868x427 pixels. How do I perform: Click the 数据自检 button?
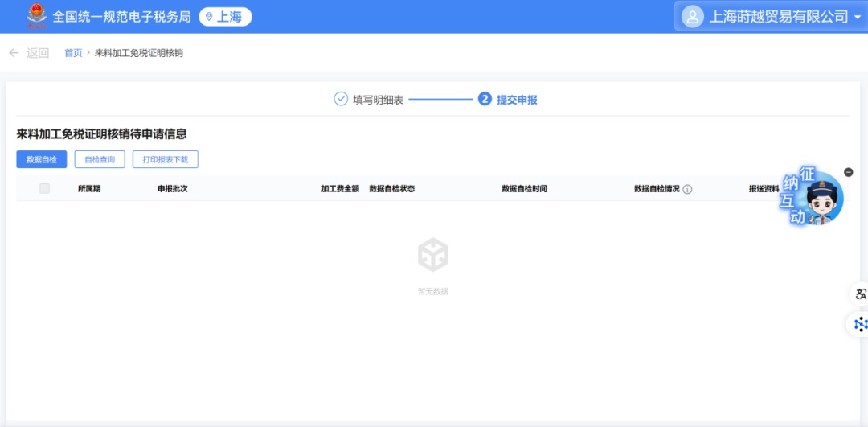(42, 159)
